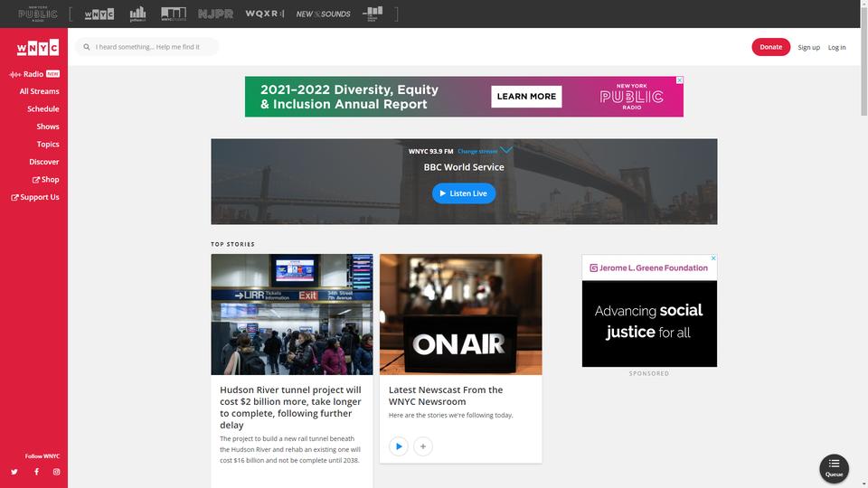Click Log in link
This screenshot has height=488, width=868.
click(836, 48)
